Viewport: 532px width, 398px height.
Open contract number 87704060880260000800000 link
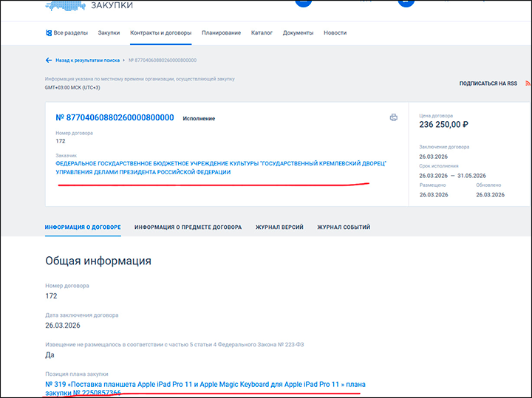115,117
